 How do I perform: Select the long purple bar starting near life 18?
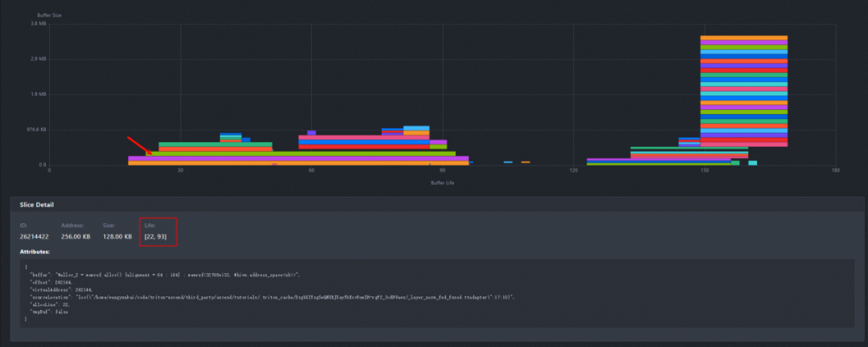pos(298,158)
